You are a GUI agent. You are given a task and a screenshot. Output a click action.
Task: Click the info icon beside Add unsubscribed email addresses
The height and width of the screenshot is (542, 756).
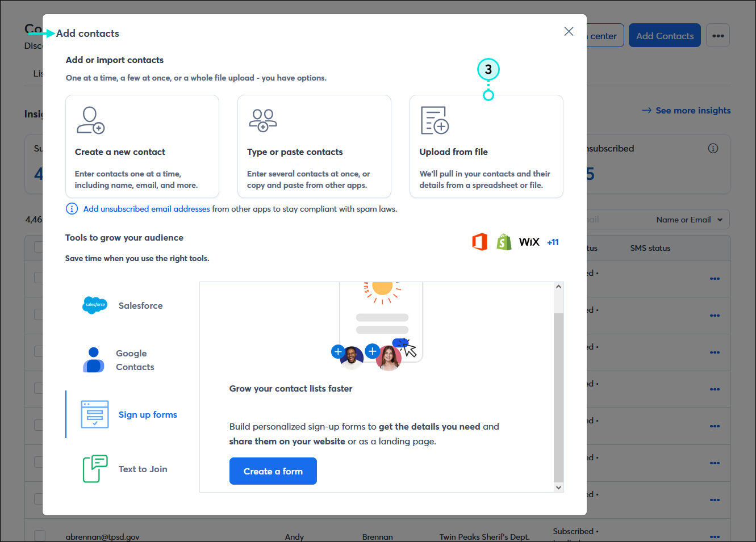coord(72,209)
